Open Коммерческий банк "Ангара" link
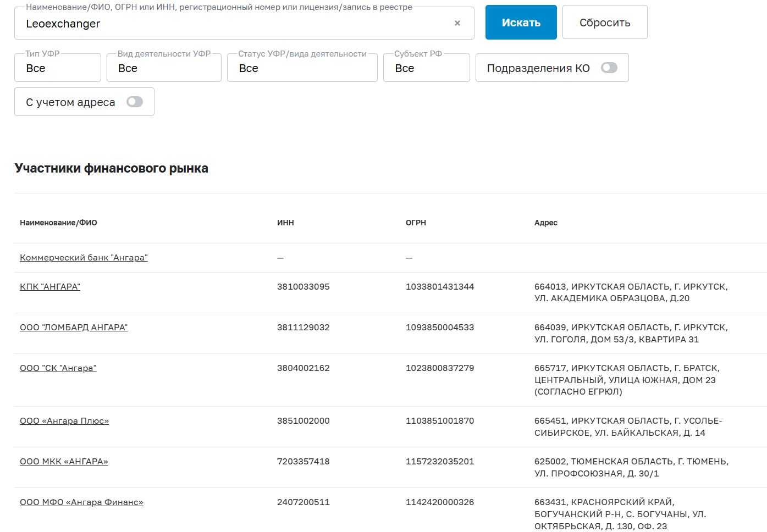This screenshot has width=767, height=532. pos(84,258)
